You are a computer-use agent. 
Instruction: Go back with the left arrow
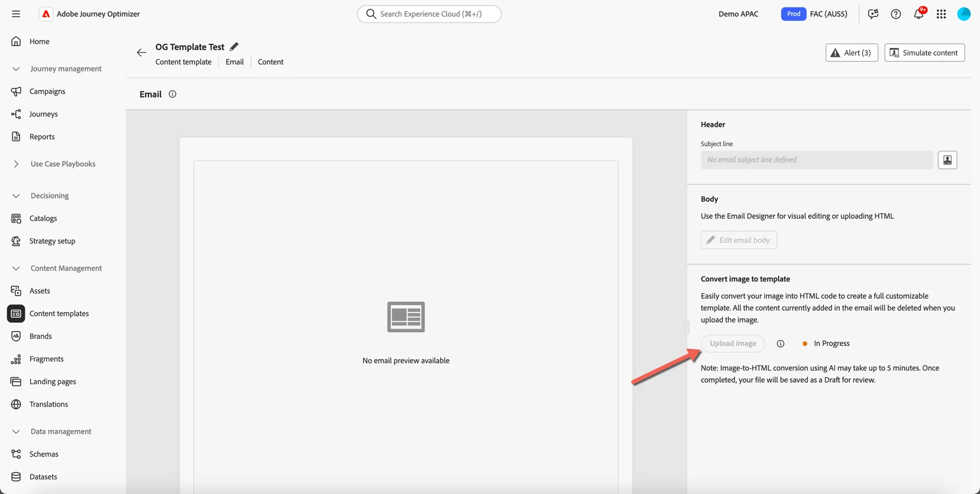141,53
